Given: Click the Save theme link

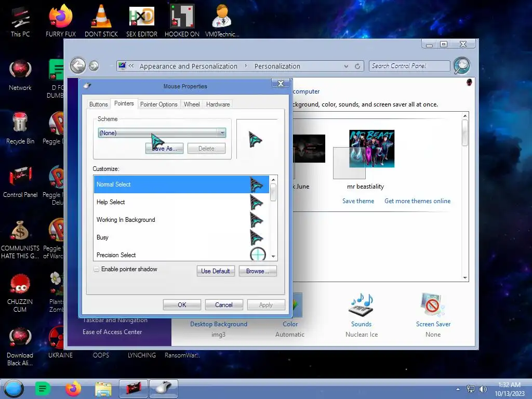Looking at the screenshot, I should [x=358, y=201].
